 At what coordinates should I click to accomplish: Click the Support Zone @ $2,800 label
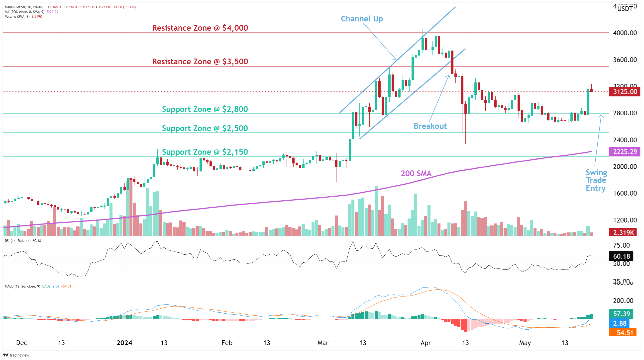[205, 109]
